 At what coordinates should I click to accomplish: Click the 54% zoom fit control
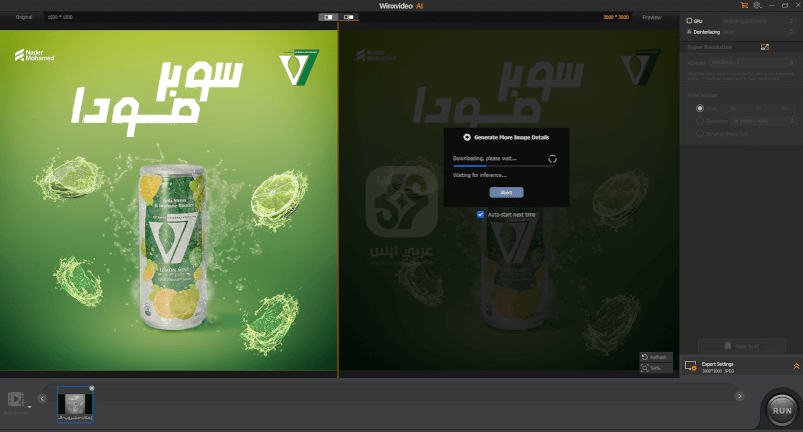tap(656, 368)
